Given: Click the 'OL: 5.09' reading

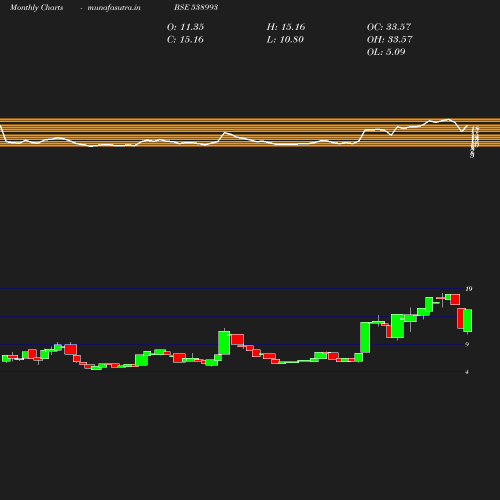Looking at the screenshot, I should (386, 52).
